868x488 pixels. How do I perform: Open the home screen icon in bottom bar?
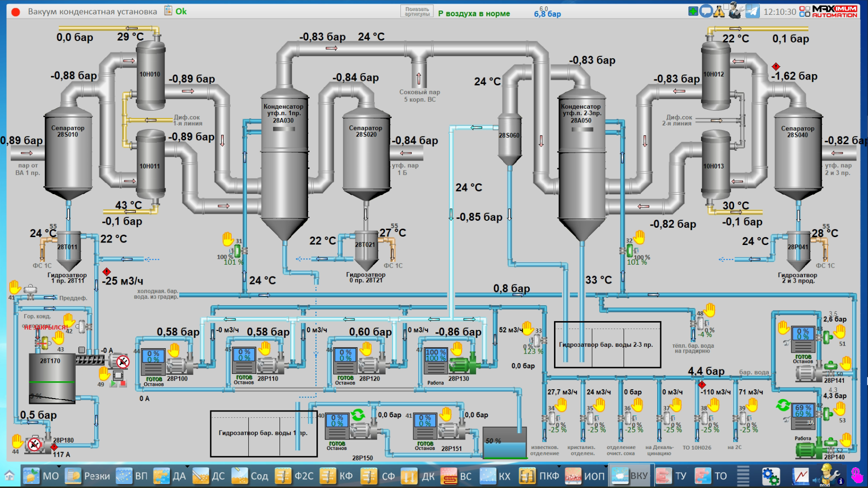pyautogui.click(x=9, y=476)
